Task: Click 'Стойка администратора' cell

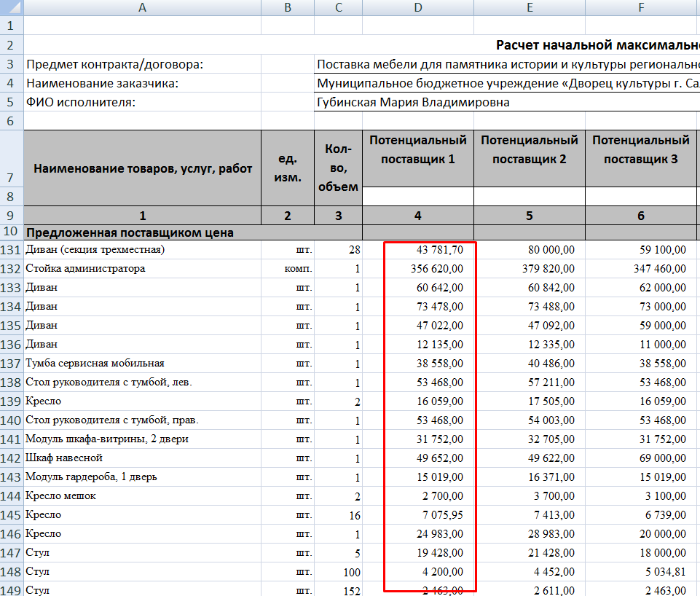Action: (x=143, y=268)
